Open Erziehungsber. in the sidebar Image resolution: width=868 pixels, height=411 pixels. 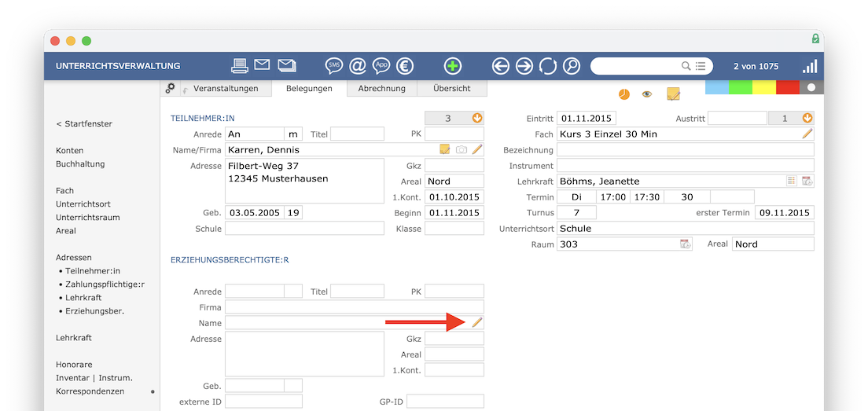(94, 311)
